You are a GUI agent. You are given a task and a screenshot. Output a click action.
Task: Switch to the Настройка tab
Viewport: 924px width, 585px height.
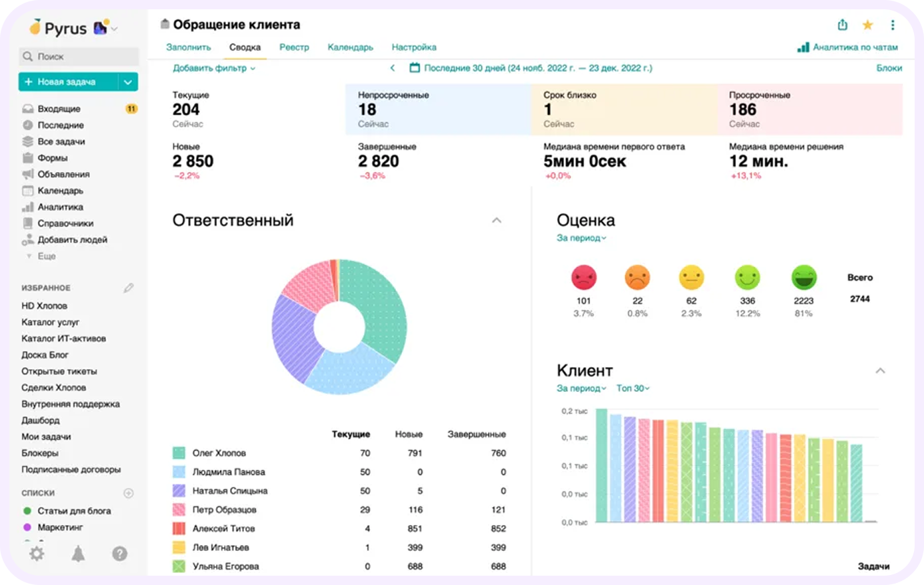(414, 47)
